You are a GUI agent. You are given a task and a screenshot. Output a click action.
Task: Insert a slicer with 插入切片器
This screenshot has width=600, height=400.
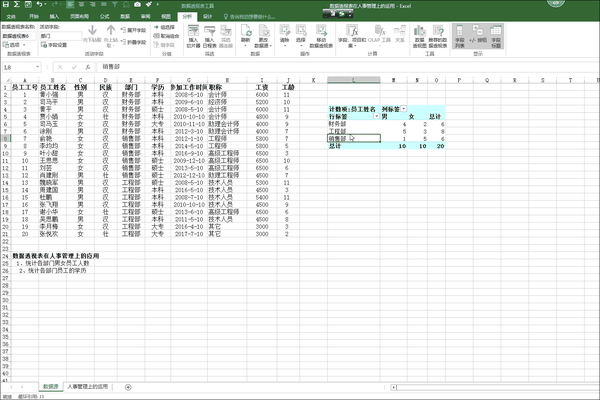(193, 36)
